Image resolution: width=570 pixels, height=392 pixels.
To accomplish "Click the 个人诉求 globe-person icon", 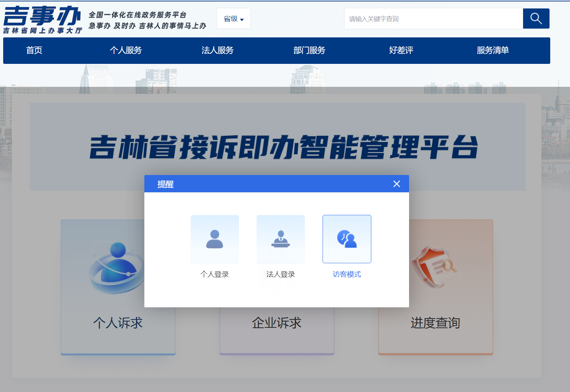I will pos(116,268).
